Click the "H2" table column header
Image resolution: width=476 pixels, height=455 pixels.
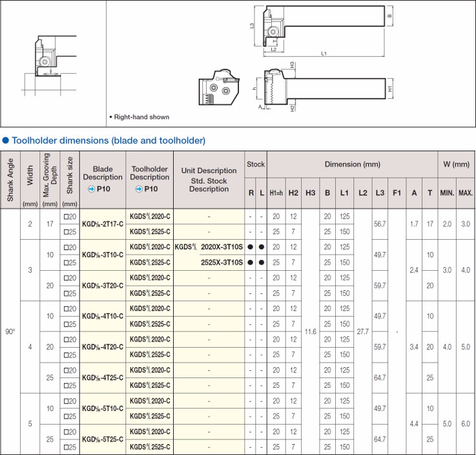[x=293, y=193]
